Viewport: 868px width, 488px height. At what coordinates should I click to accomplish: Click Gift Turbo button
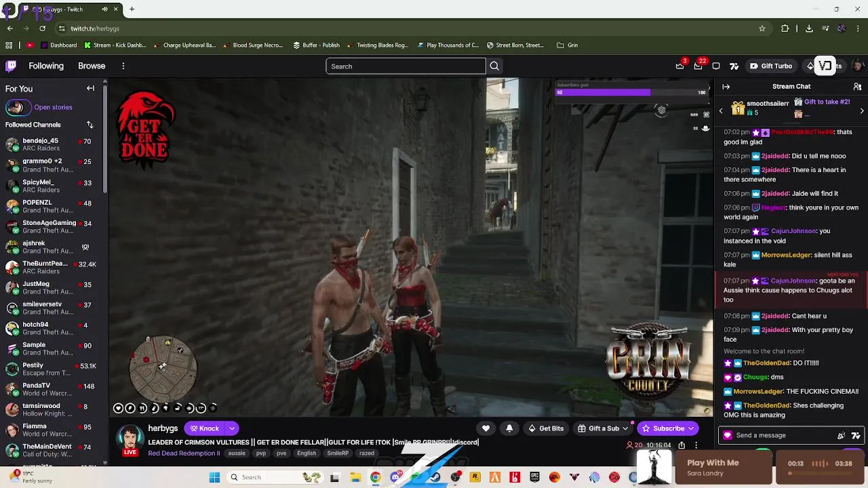[771, 66]
